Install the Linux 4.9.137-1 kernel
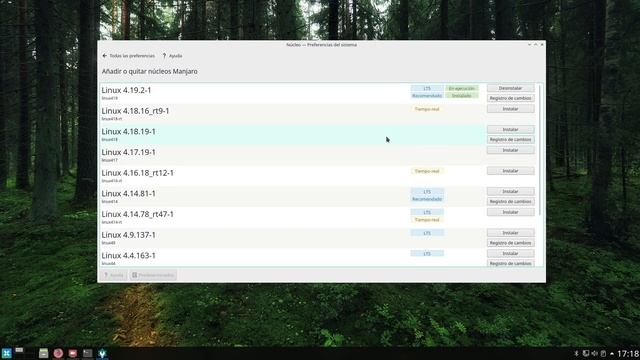Image resolution: width=640 pixels, height=360 pixels. tap(510, 233)
